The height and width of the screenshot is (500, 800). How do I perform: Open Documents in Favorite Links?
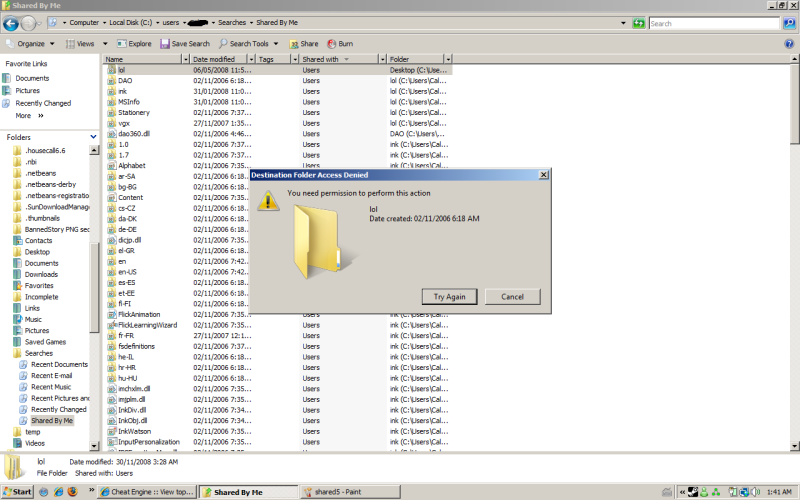coord(32,78)
